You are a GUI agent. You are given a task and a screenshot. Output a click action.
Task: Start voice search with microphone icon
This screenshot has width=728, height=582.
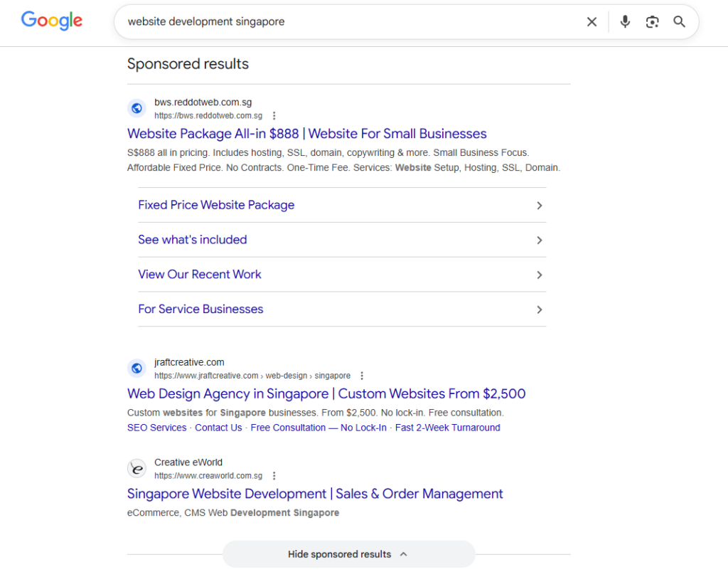625,22
